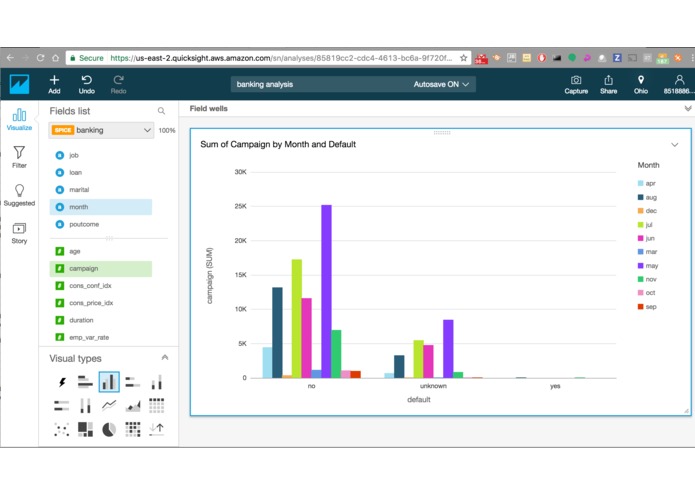Choose the selected vertical bar chart type
695x494 pixels.
click(109, 382)
